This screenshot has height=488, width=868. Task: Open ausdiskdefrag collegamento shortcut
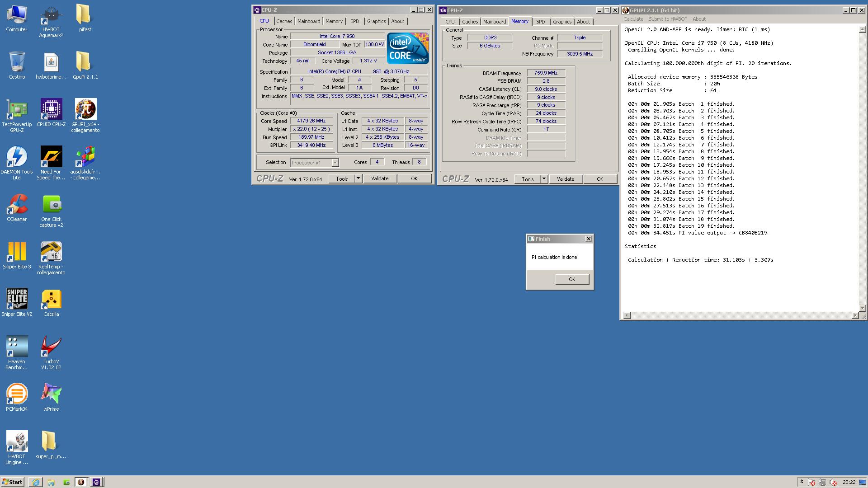pos(85,163)
